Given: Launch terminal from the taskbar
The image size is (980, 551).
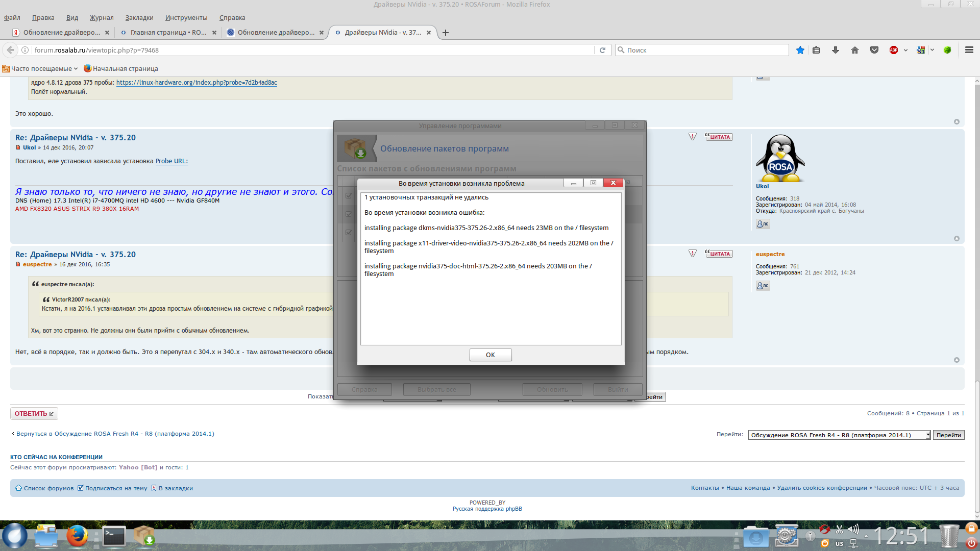Looking at the screenshot, I should click(x=114, y=536).
